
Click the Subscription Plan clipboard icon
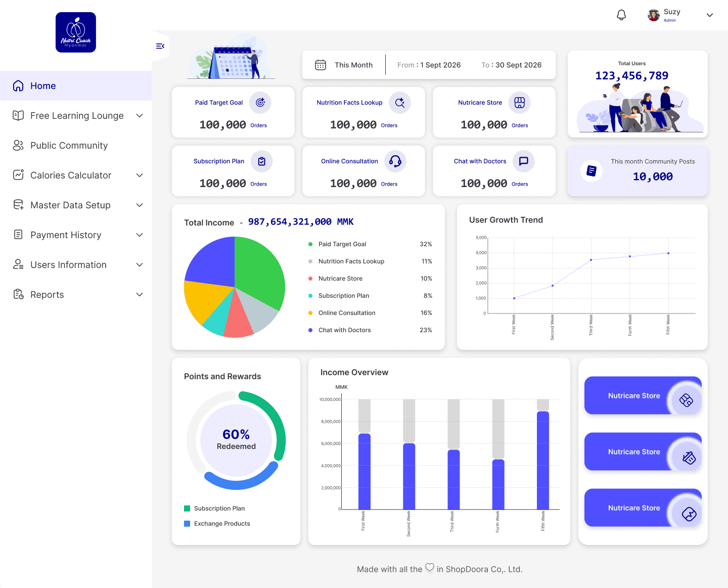[262, 161]
